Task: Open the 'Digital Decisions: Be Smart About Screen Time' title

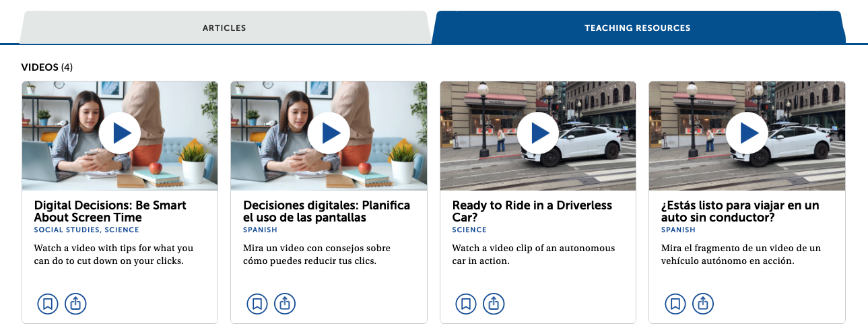Action: tap(110, 211)
